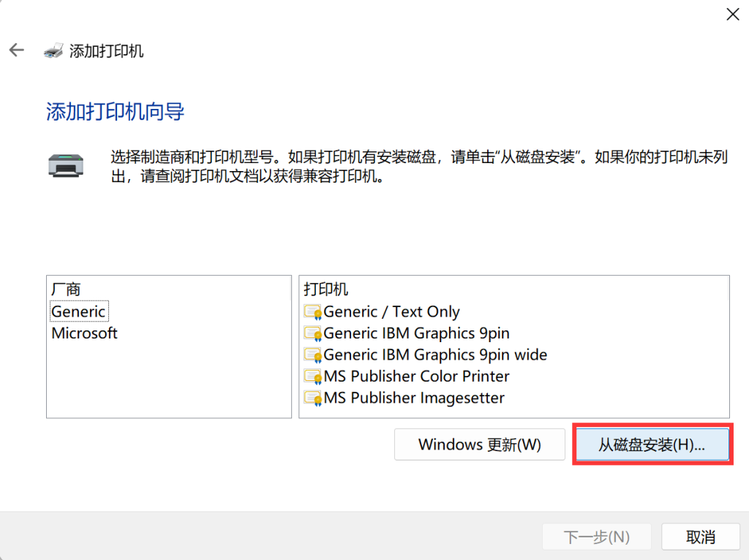Click the small printer icon beside 添加打印机
The width and height of the screenshot is (749, 560).
[53, 50]
